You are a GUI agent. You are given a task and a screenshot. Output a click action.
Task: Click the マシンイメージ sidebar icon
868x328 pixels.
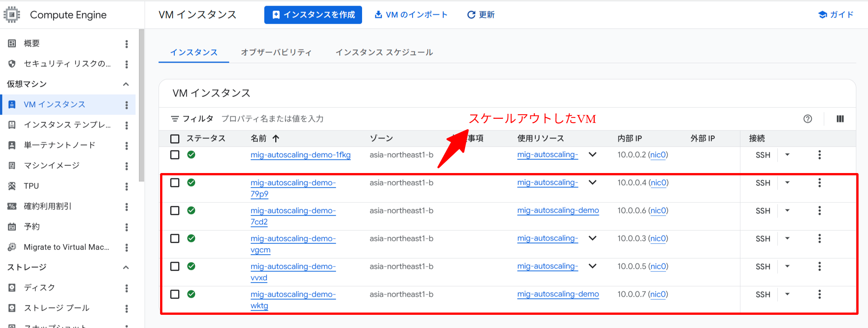tap(12, 166)
